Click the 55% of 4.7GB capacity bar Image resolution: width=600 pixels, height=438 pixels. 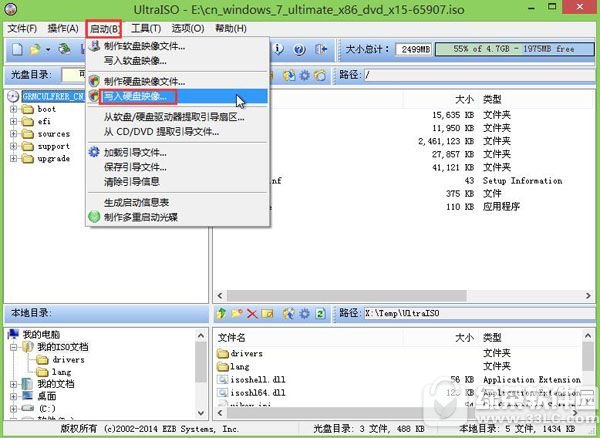tap(514, 49)
